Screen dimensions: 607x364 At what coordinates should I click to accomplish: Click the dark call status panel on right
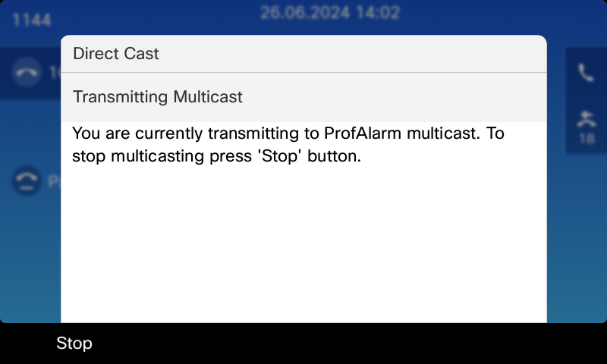tap(586, 101)
